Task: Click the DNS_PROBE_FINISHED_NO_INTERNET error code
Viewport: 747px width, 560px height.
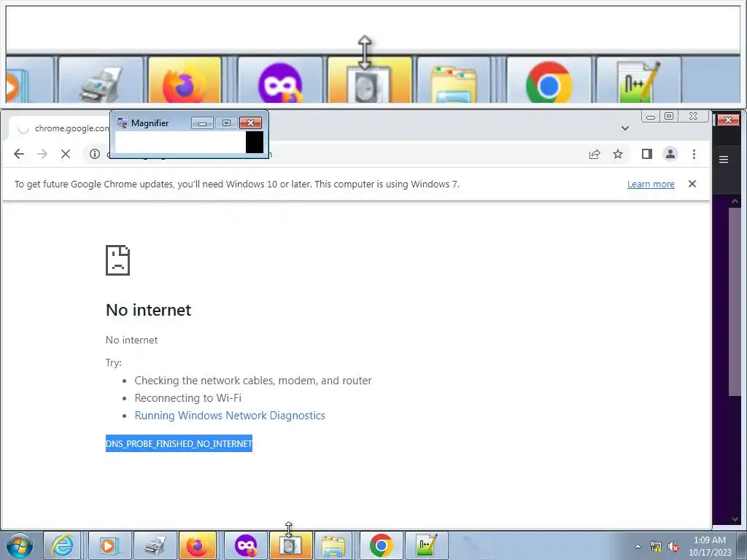Action: point(179,443)
